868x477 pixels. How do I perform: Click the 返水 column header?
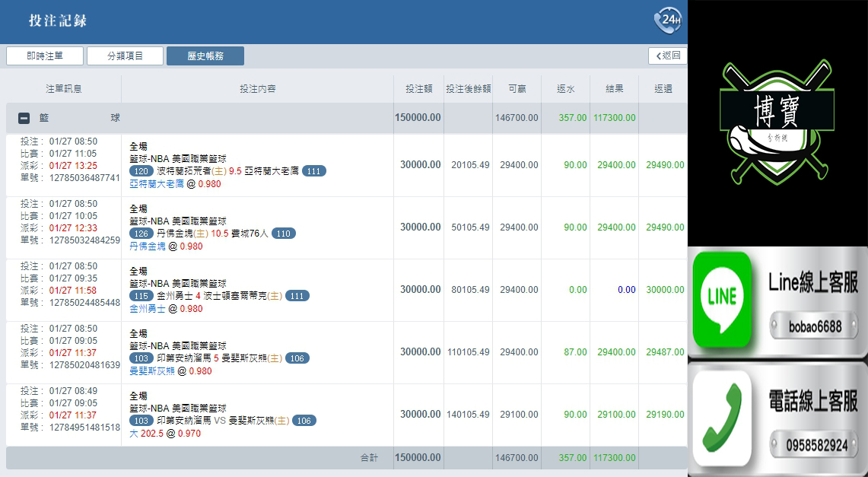[x=565, y=89]
